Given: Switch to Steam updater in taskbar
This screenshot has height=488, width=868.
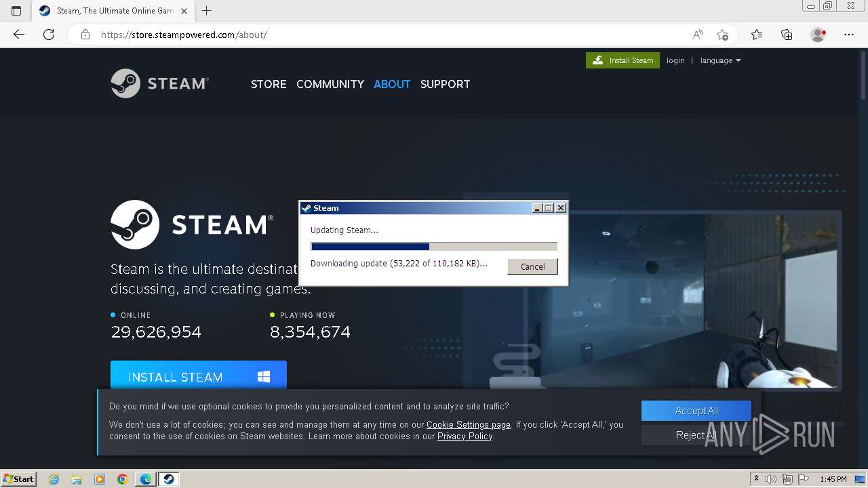Looking at the screenshot, I should point(169,479).
